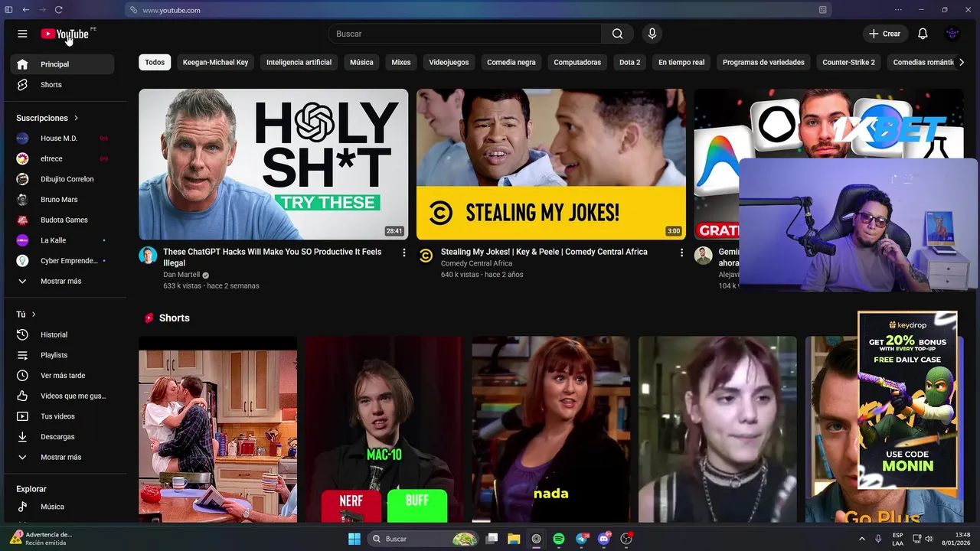Select the Mixes filter chip
The width and height of the screenshot is (980, 551).
coord(401,62)
